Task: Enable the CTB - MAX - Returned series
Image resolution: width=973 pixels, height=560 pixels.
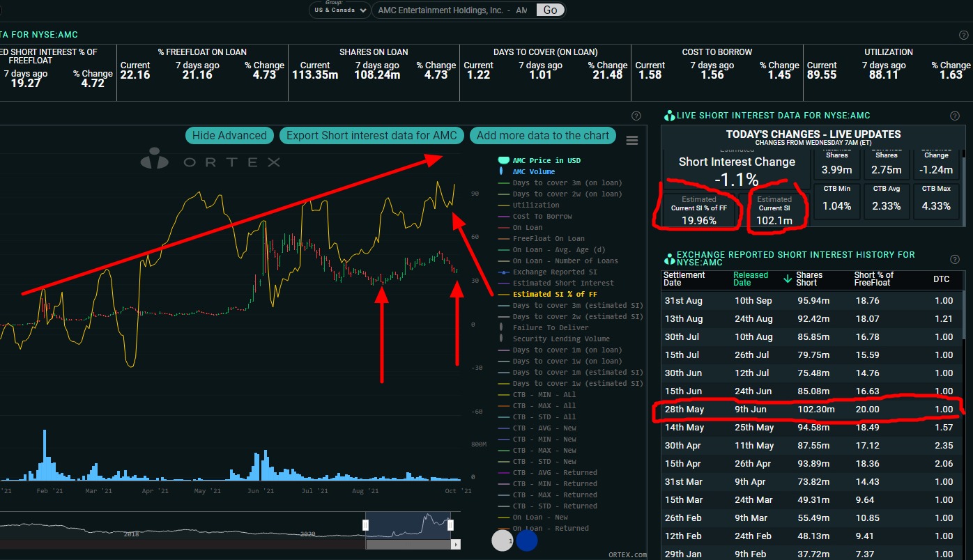Action: 548,495
